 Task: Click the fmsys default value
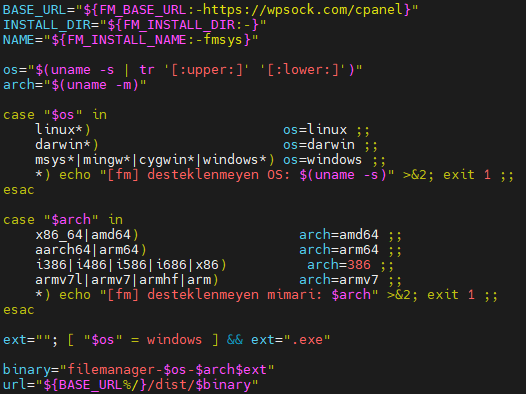(x=223, y=40)
